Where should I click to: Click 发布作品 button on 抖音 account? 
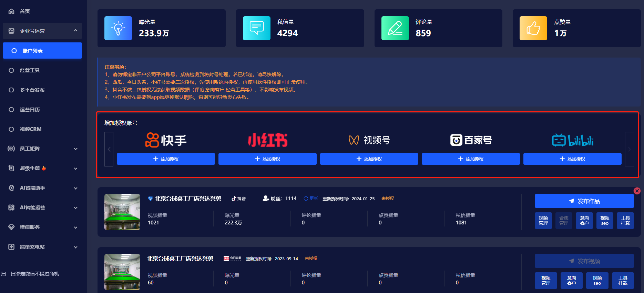tap(584, 201)
